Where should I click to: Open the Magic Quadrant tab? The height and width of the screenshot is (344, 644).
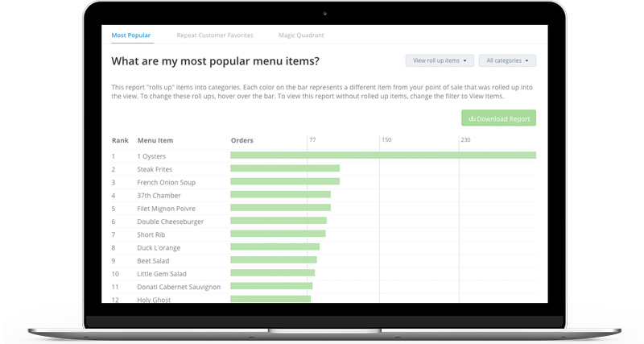(x=301, y=35)
